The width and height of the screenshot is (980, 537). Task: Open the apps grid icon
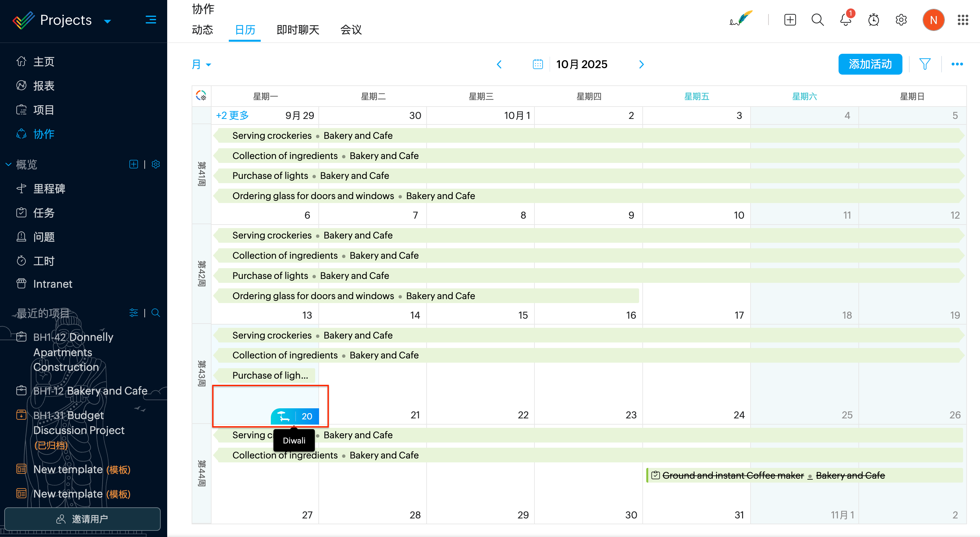point(963,20)
